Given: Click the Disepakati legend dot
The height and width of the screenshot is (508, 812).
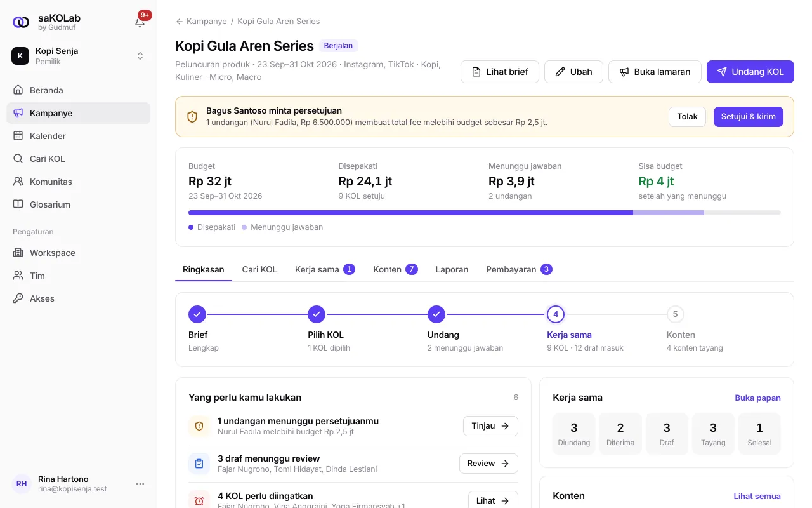Looking at the screenshot, I should [x=191, y=227].
